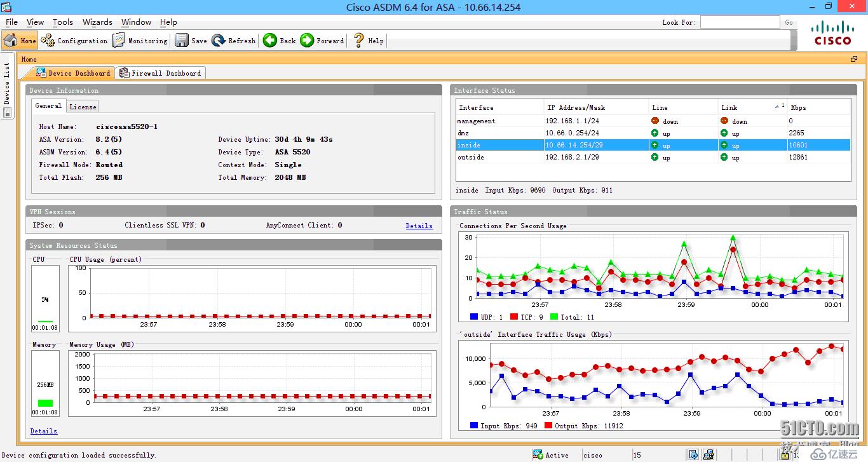This screenshot has height=462, width=868.
Task: Click the blue UDP legend swatch
Action: tap(474, 317)
